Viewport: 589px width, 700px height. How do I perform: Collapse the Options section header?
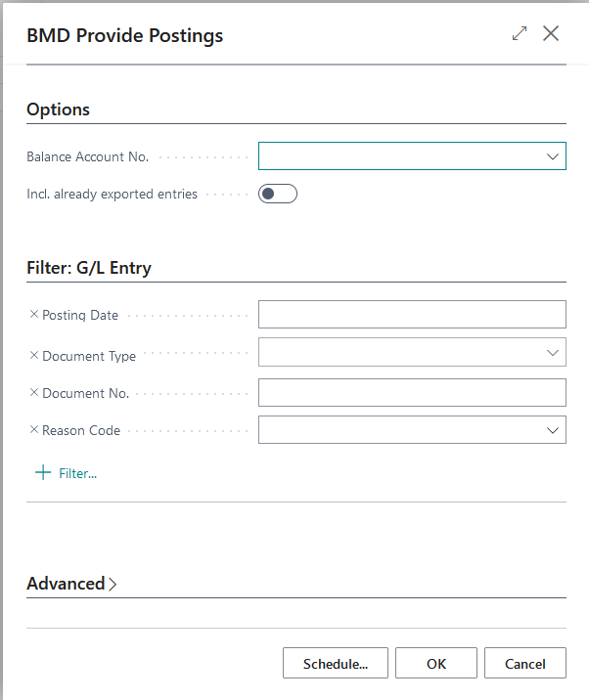coord(59,109)
